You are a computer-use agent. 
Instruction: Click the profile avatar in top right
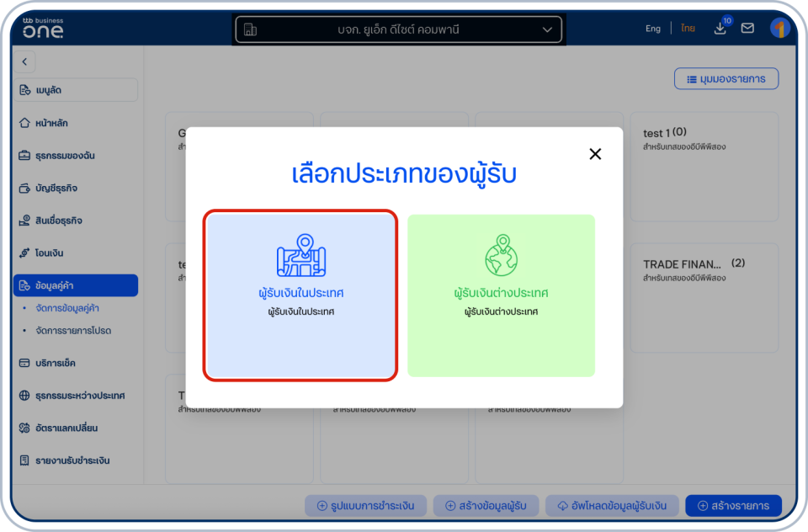coord(780,28)
